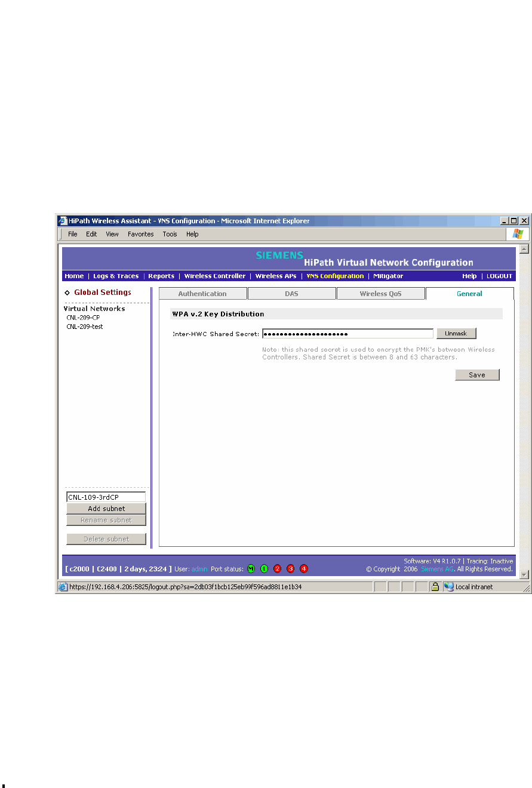Switch to the Wireless QoS tab
Screen dimensions: 532x788
click(x=381, y=294)
